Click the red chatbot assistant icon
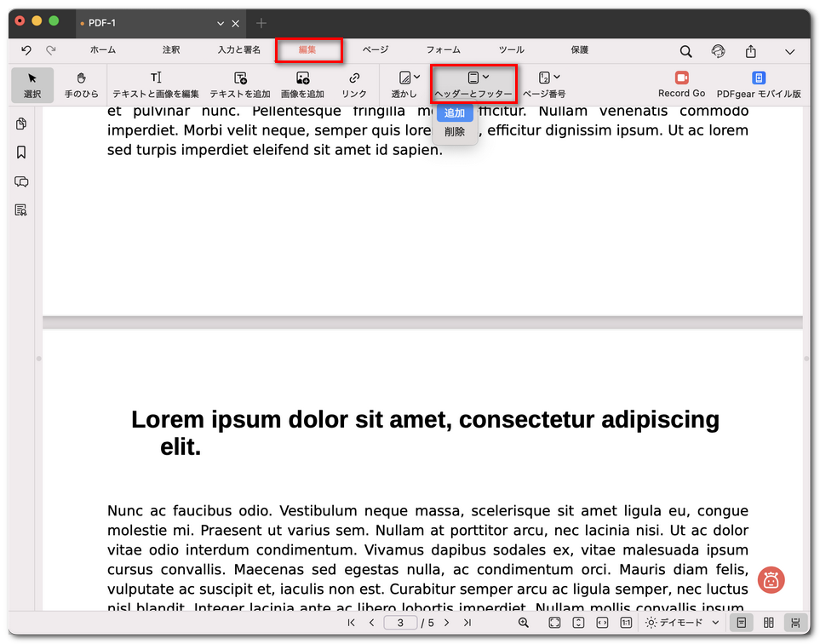The width and height of the screenshot is (820, 644). click(x=771, y=580)
